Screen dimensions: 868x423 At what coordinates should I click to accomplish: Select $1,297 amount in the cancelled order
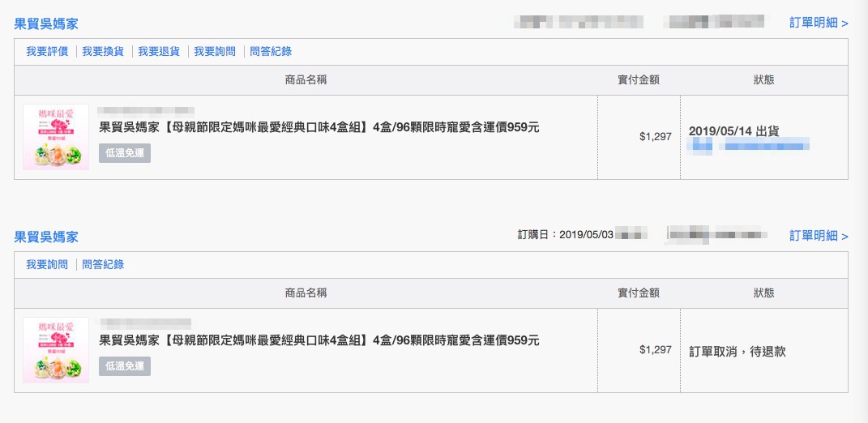[x=656, y=350]
